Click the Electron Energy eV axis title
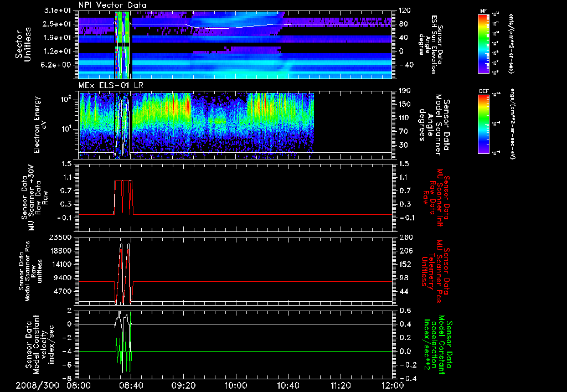 (x=40, y=125)
